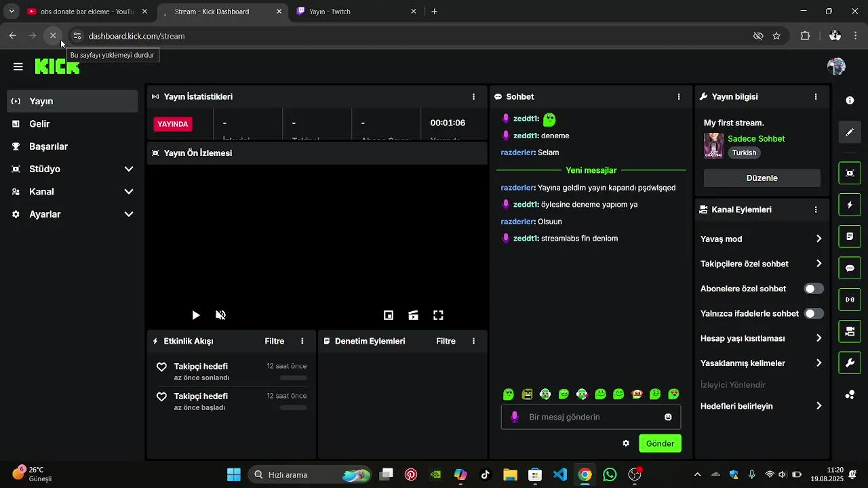Open Takipçilere özel sohbet options
This screenshot has width=868, height=488.
[x=762, y=264]
